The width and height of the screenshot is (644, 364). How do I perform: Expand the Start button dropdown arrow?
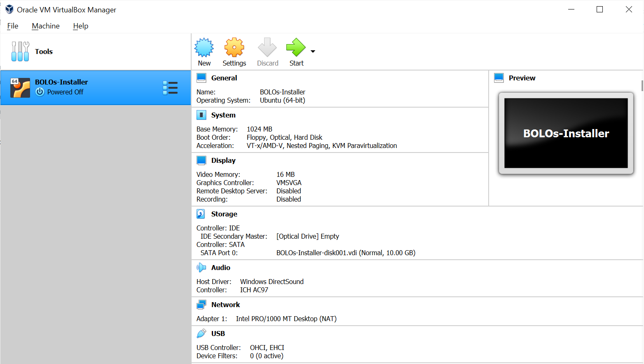click(313, 52)
